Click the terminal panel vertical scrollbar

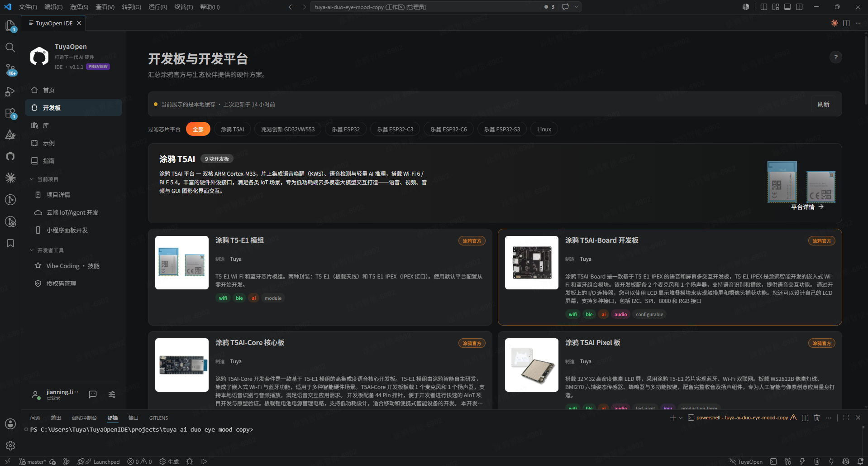click(863, 427)
